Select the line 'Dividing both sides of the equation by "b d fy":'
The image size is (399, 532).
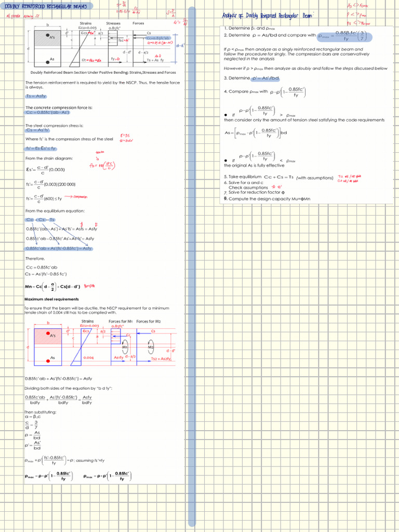click(69, 388)
